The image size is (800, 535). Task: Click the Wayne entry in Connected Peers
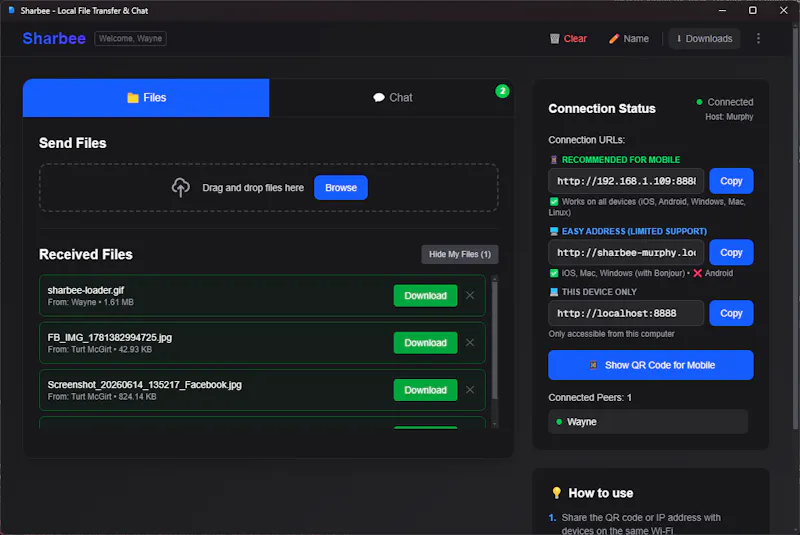pyautogui.click(x=648, y=422)
